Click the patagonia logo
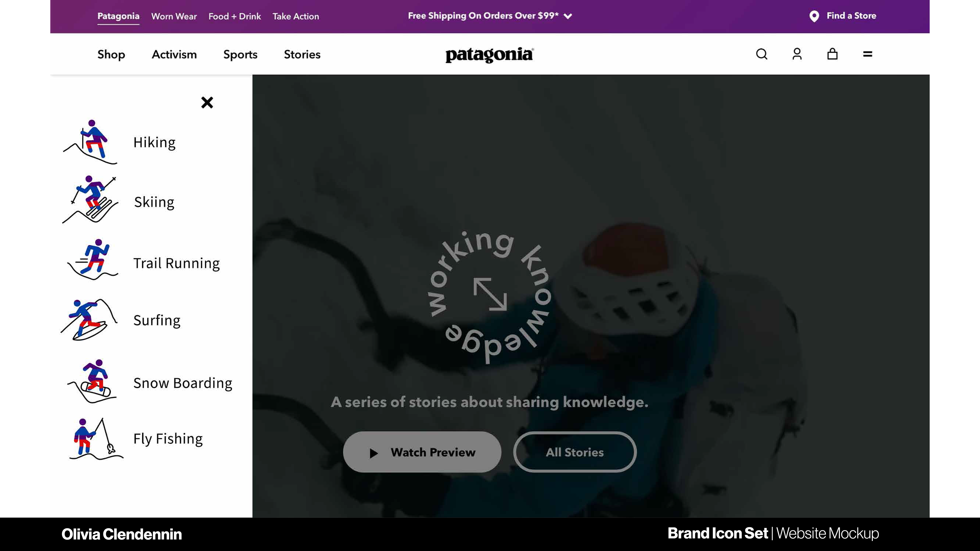 click(490, 55)
